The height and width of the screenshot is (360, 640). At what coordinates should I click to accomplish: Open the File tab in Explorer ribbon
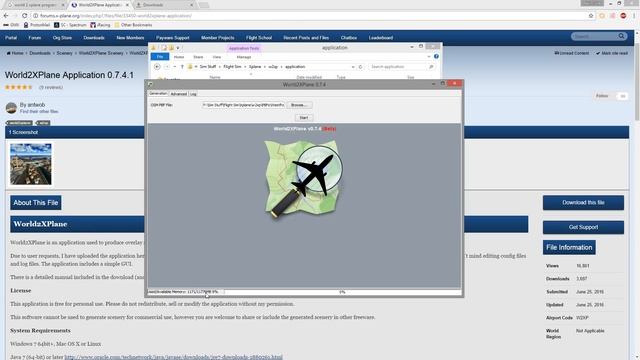coord(160,57)
